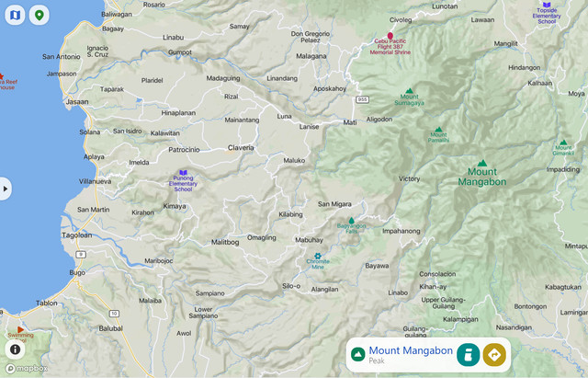
Task: Click the Tablon label
Action: point(47,303)
